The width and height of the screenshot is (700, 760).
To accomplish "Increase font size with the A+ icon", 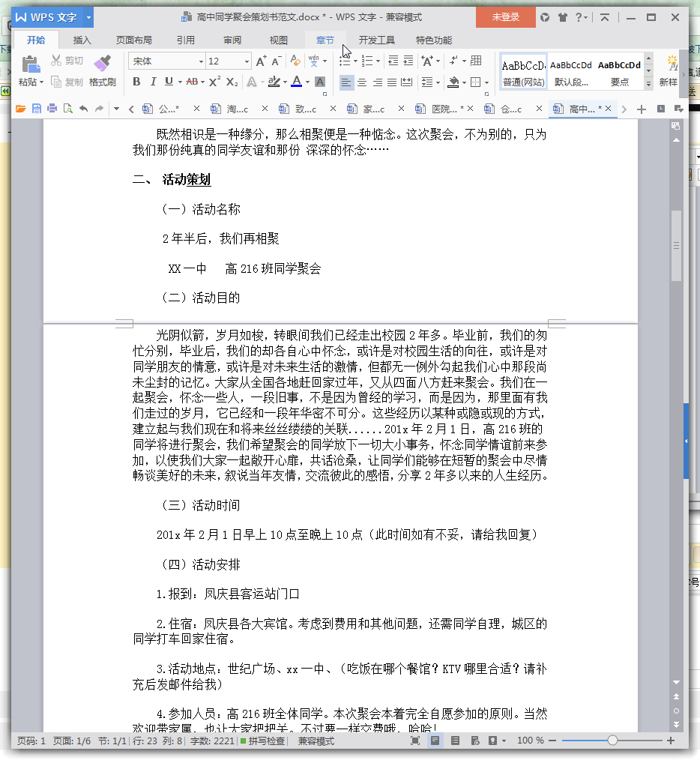I will coord(261,61).
